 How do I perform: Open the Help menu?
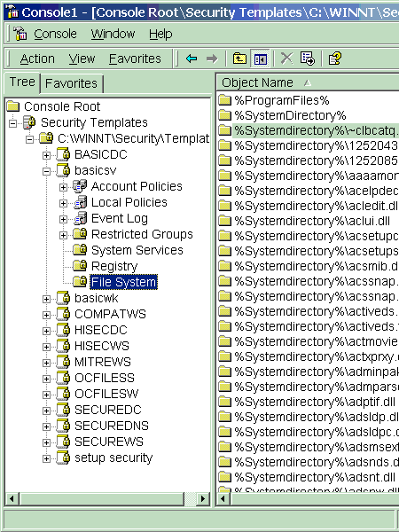pos(160,34)
